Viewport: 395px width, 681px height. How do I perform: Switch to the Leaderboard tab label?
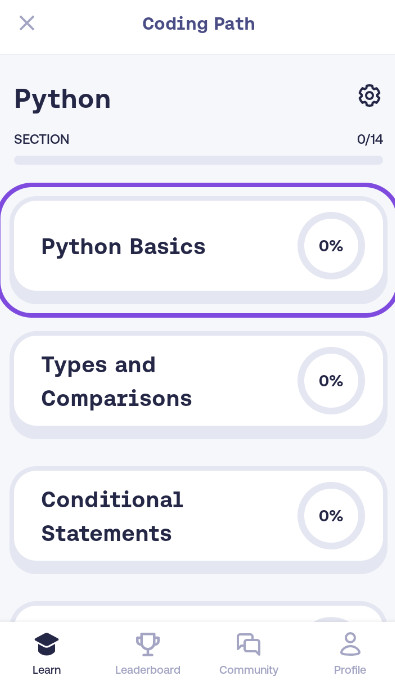tap(148, 670)
